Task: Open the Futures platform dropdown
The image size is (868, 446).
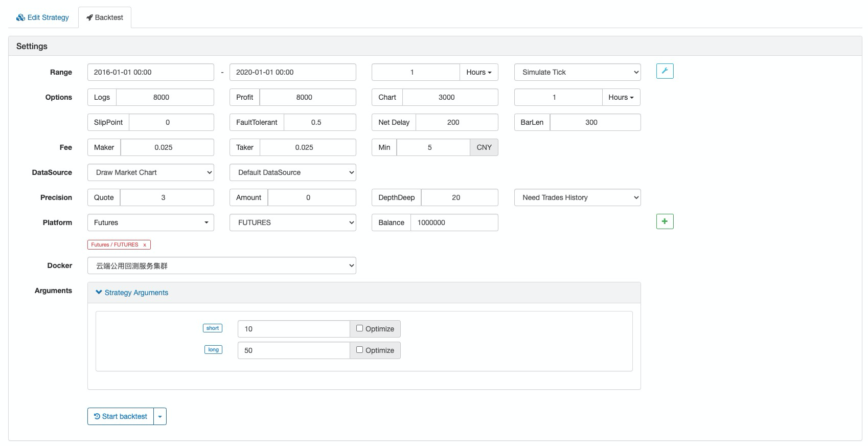Action: click(151, 222)
